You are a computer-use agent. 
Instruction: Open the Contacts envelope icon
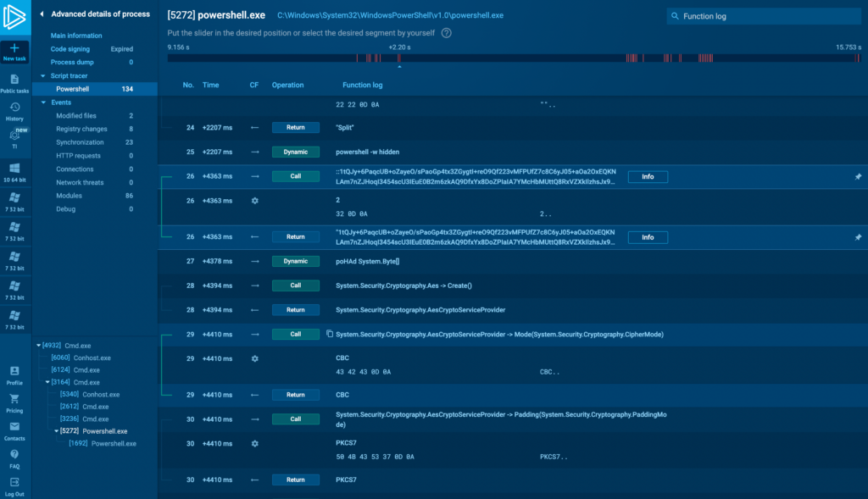coord(14,427)
